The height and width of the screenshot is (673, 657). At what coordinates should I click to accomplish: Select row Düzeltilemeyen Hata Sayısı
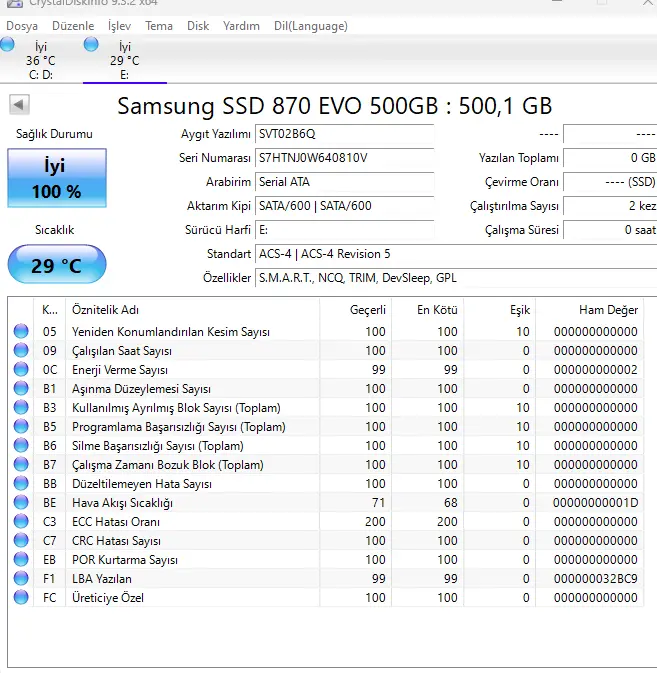pos(325,484)
